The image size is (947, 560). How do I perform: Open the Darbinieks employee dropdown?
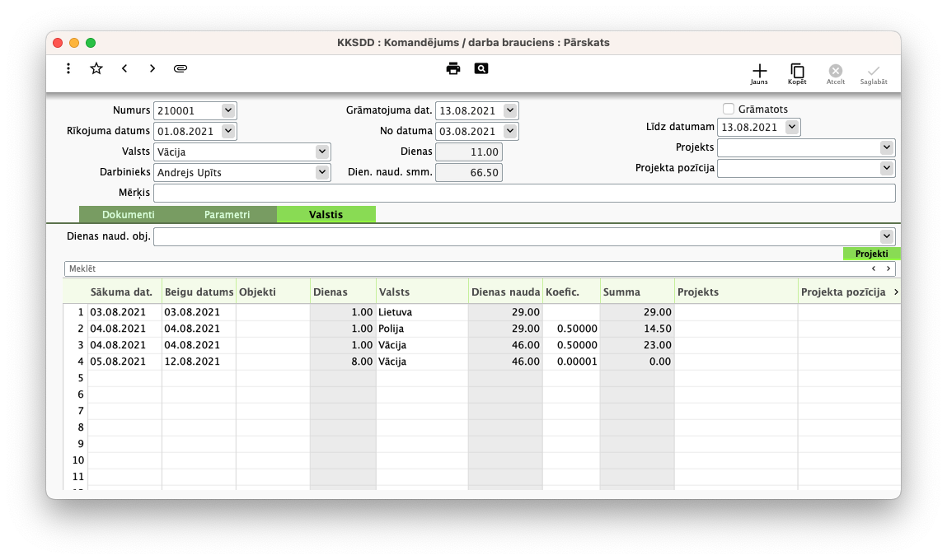pos(322,172)
